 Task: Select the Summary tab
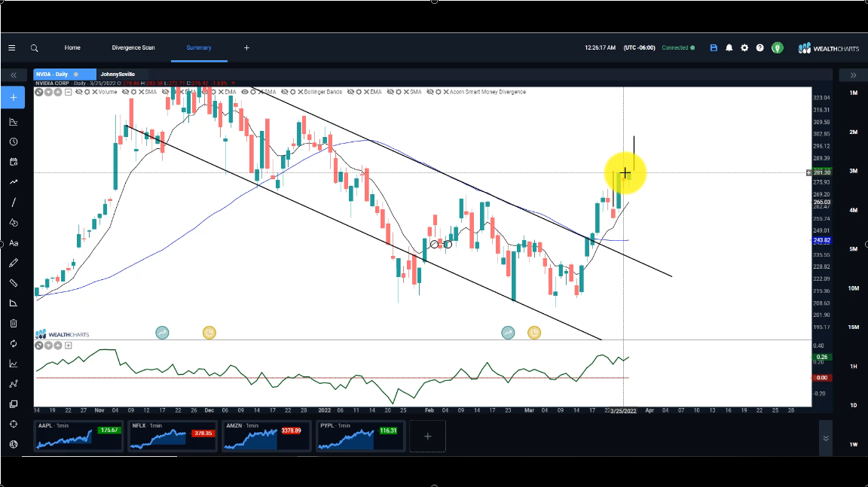(x=199, y=48)
